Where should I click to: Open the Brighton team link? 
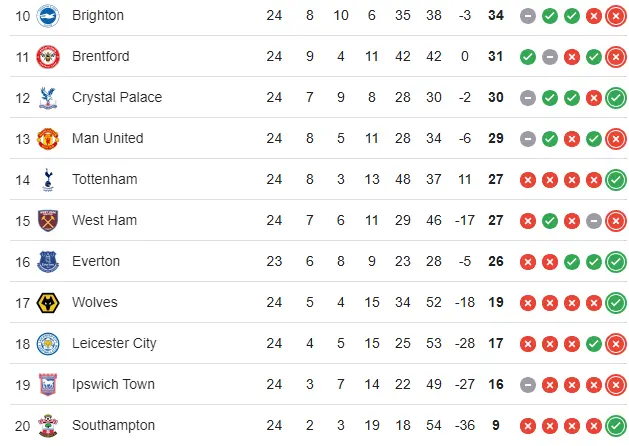98,15
